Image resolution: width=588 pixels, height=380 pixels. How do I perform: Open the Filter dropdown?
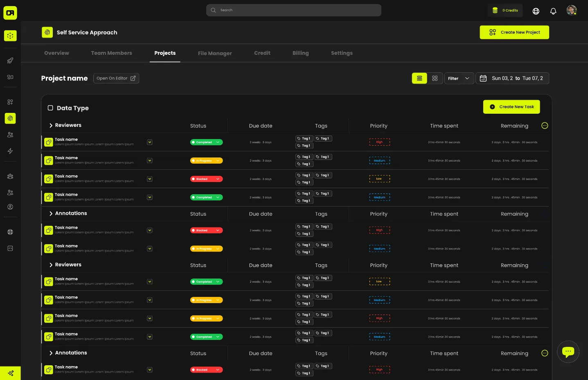tap(459, 78)
